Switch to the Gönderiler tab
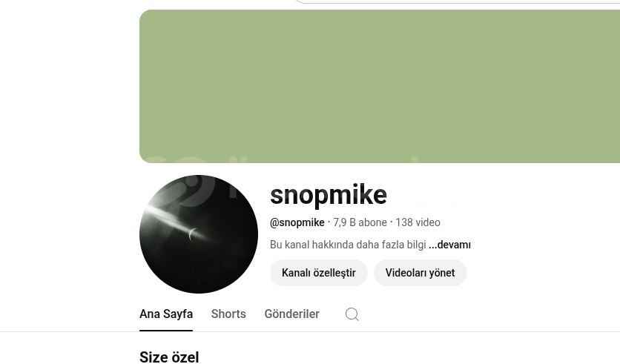Screen dimensions: 620x364 [x=291, y=314]
